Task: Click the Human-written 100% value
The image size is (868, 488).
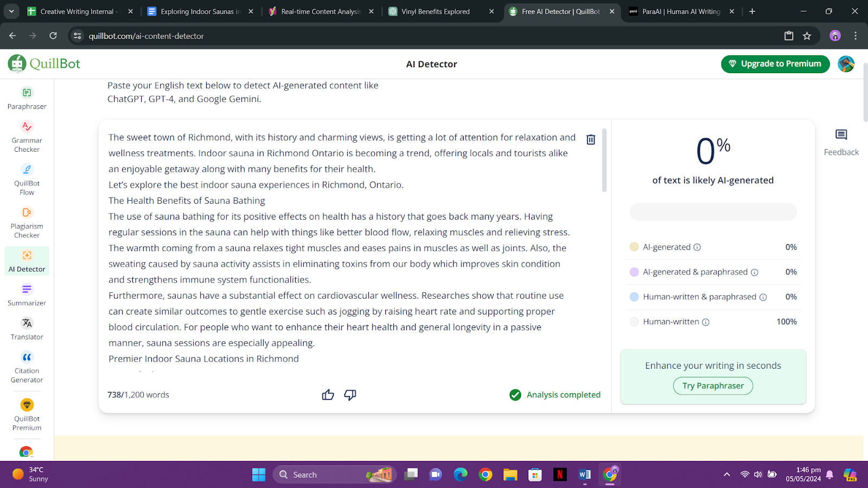Action: coord(787,322)
